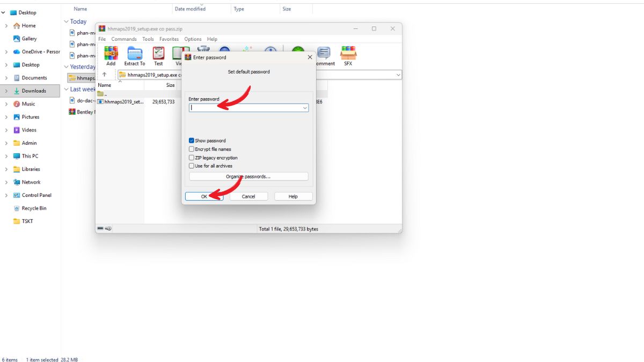
Task: Tick ZIP legacy encryption checkbox
Action: click(x=192, y=158)
